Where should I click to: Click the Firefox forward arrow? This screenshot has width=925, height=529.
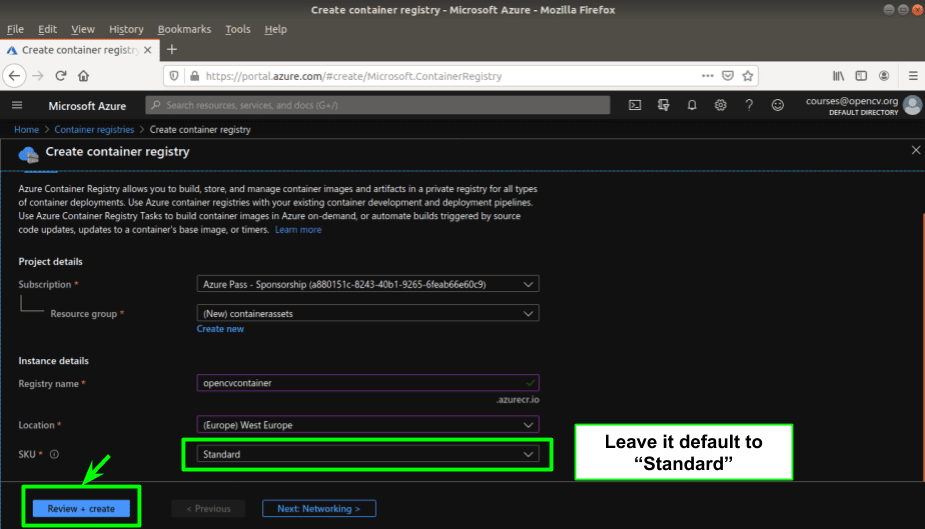[x=38, y=75]
